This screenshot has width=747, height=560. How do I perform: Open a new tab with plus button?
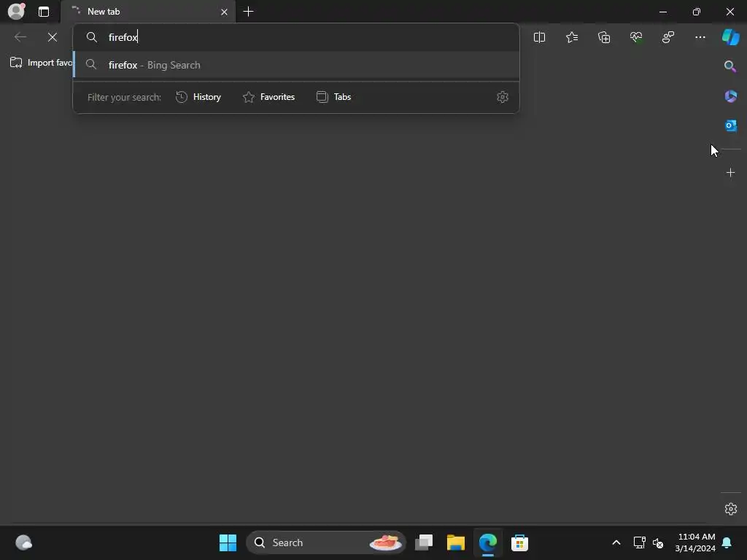coord(248,12)
